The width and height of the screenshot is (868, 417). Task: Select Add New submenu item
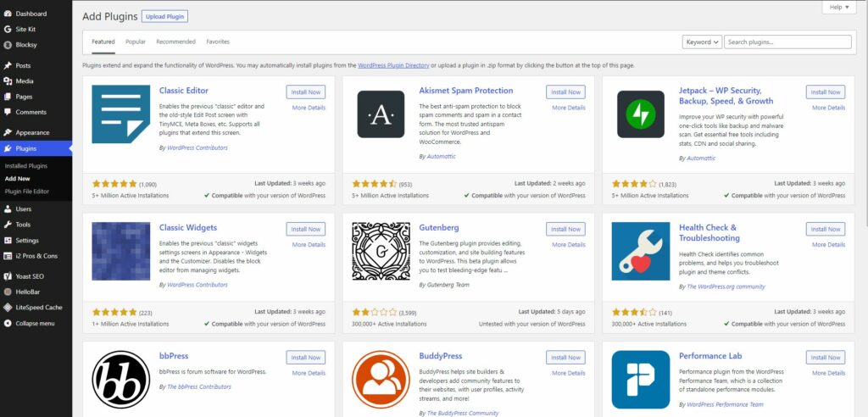tap(17, 178)
